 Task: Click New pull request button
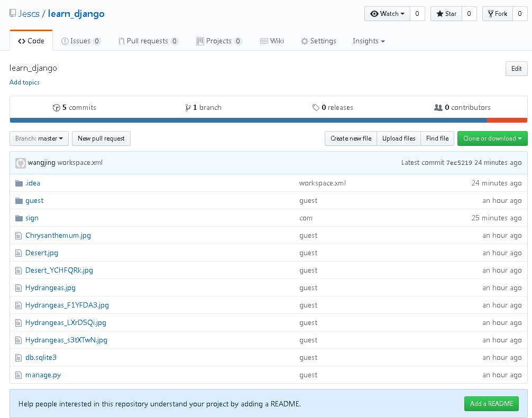tap(101, 138)
